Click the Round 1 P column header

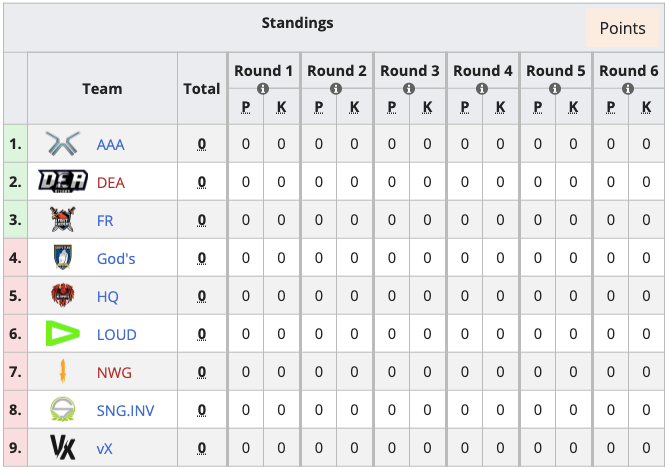tap(245, 107)
